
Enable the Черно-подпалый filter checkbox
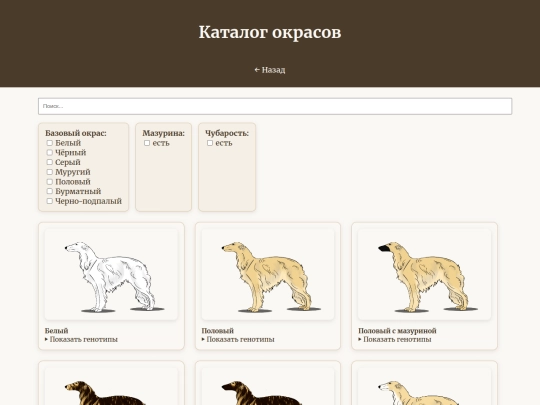click(x=50, y=201)
